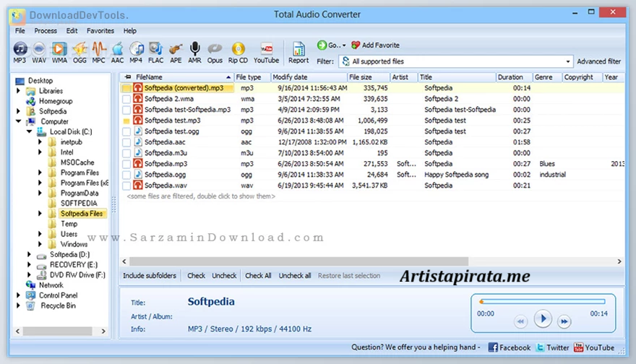636x364 pixels.
Task: Collapse the Computer tree node
Action: click(18, 121)
